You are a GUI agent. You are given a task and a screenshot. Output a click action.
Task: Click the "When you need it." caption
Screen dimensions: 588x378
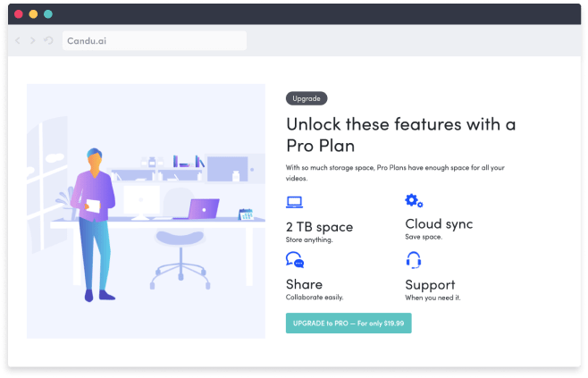[433, 298]
